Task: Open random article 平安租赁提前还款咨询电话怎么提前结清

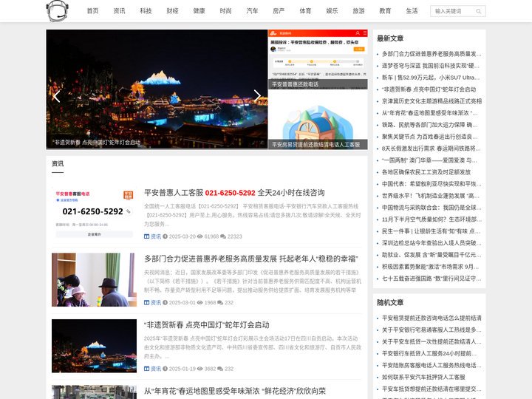Action: pyautogui.click(x=432, y=318)
